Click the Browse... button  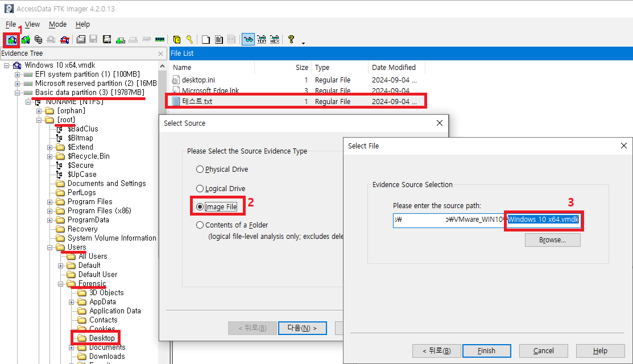coord(552,240)
